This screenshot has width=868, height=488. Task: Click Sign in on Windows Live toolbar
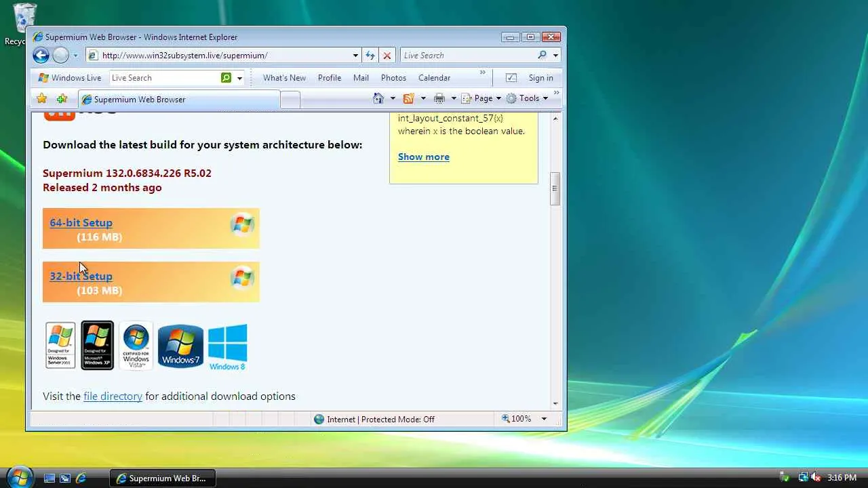pyautogui.click(x=540, y=78)
